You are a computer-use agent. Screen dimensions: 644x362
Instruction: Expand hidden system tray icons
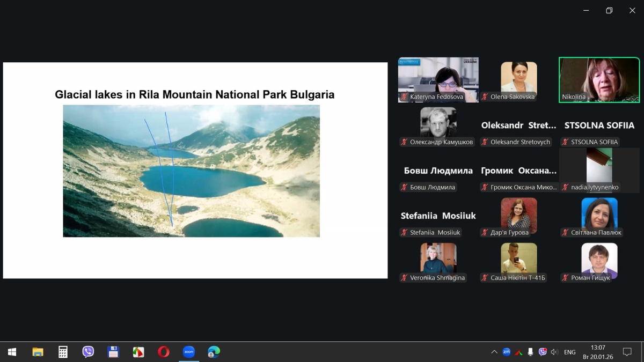coord(494,352)
